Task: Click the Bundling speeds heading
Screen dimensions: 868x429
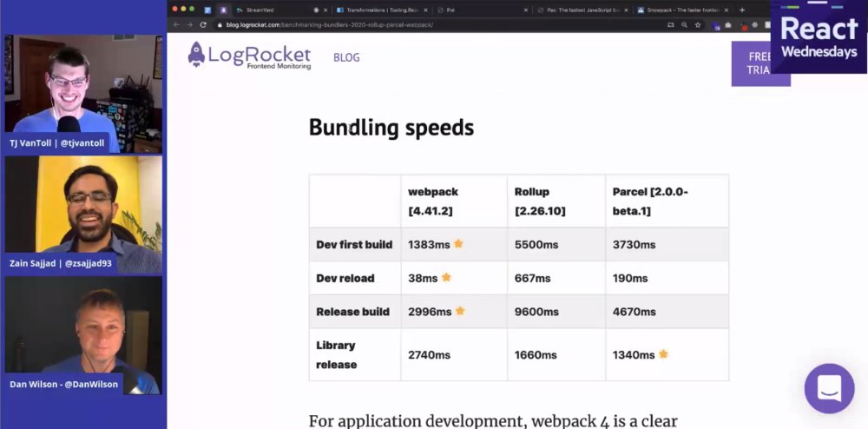Action: tap(391, 128)
